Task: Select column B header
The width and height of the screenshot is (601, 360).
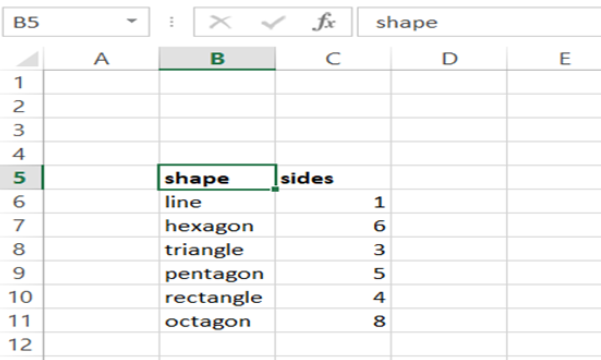Action: (x=217, y=59)
